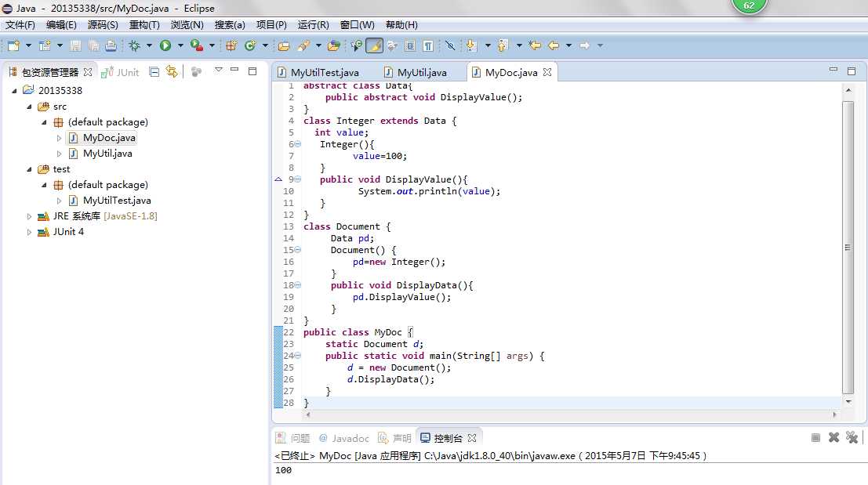Expand MyDoc.java in package explorer

pyautogui.click(x=60, y=138)
